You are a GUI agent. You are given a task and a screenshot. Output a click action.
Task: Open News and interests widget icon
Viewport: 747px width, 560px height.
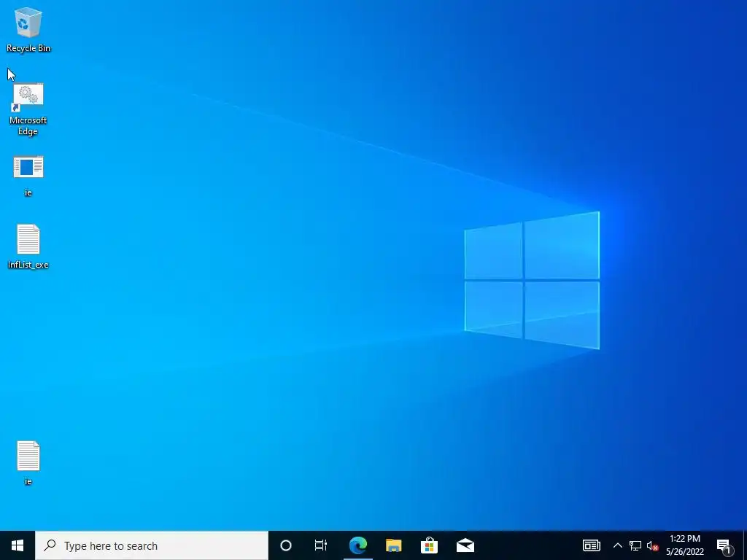click(x=591, y=545)
